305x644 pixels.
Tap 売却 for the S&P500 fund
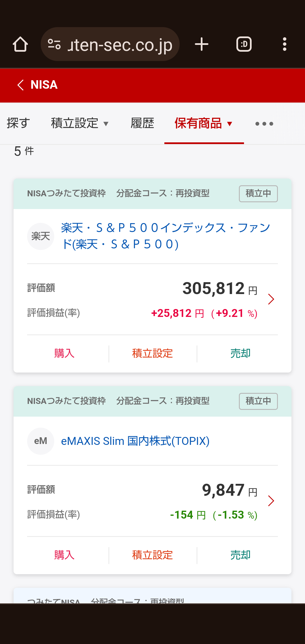click(240, 354)
